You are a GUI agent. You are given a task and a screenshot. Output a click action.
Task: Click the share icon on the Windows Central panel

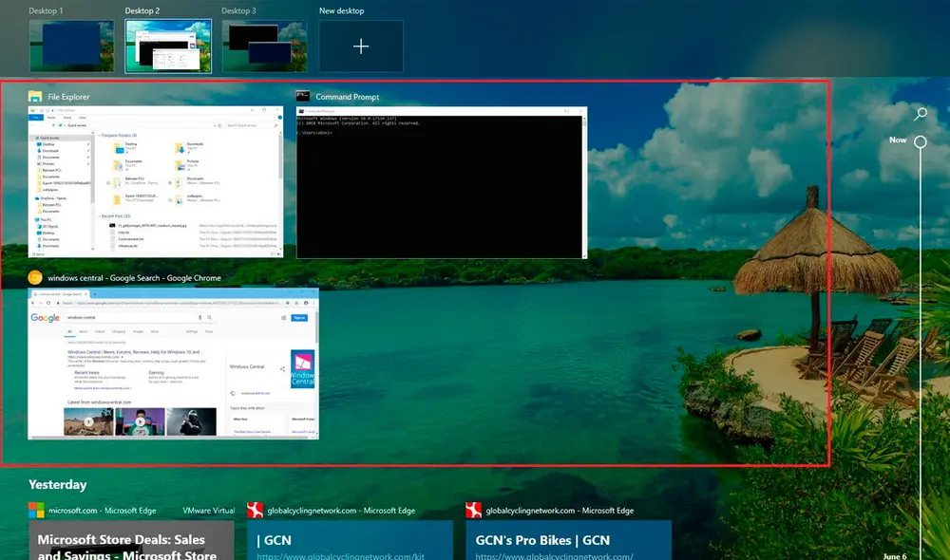tap(282, 368)
